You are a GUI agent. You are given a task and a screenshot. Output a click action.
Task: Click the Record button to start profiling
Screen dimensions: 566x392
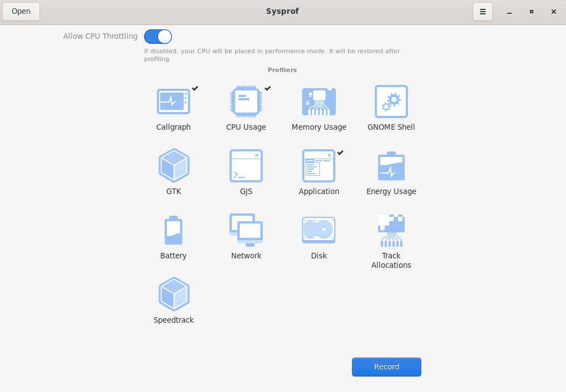point(386,366)
